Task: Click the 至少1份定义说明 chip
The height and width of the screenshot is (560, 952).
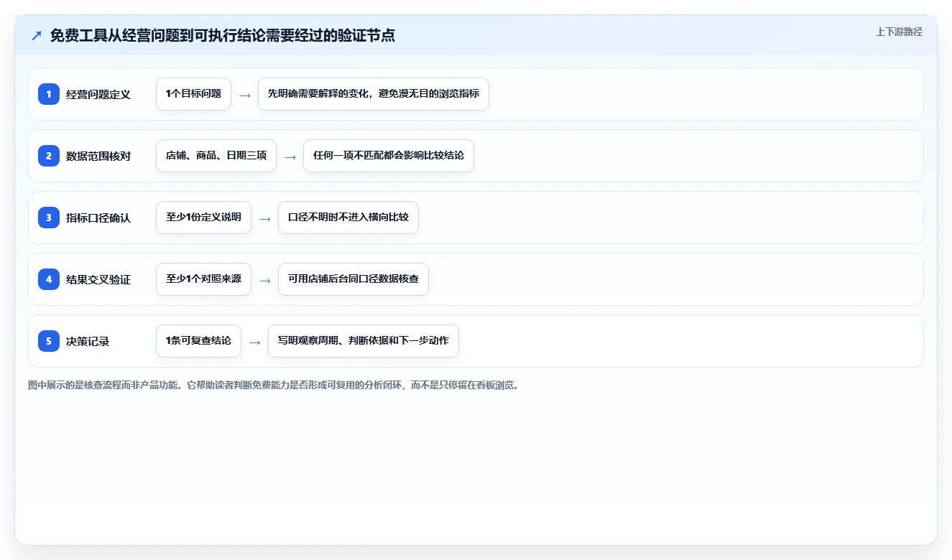Action: [x=203, y=218]
